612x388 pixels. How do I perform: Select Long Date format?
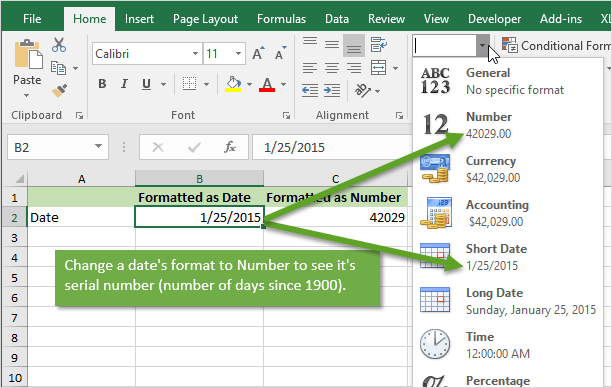pos(509,301)
